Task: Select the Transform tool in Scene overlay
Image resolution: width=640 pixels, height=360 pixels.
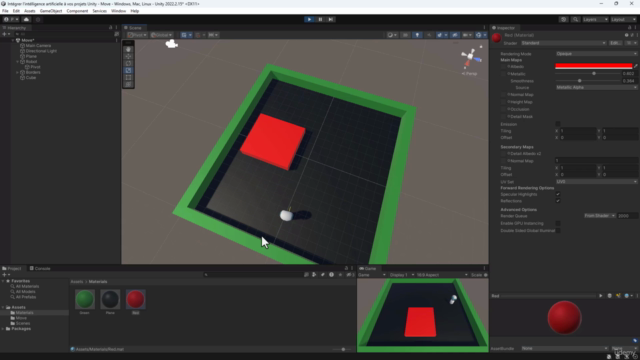Action: 129,84
